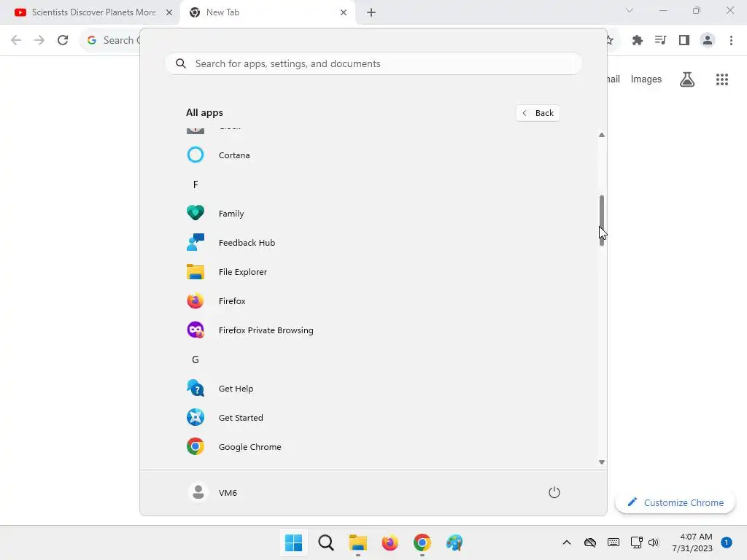This screenshot has width=747, height=560.
Task: Click the Windows Start button on taskbar
Action: point(293,542)
